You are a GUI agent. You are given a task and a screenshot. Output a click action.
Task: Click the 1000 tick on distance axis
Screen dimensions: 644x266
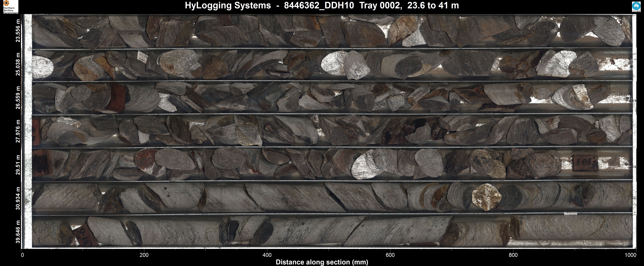coord(631,255)
